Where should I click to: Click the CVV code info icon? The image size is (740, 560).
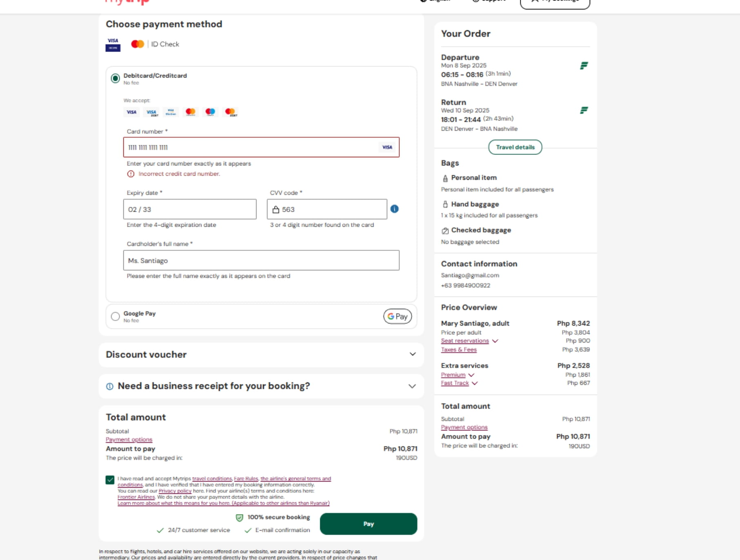coord(394,209)
